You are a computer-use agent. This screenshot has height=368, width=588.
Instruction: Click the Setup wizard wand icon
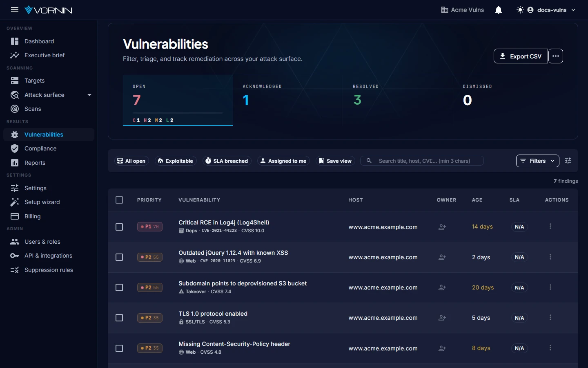(x=15, y=202)
